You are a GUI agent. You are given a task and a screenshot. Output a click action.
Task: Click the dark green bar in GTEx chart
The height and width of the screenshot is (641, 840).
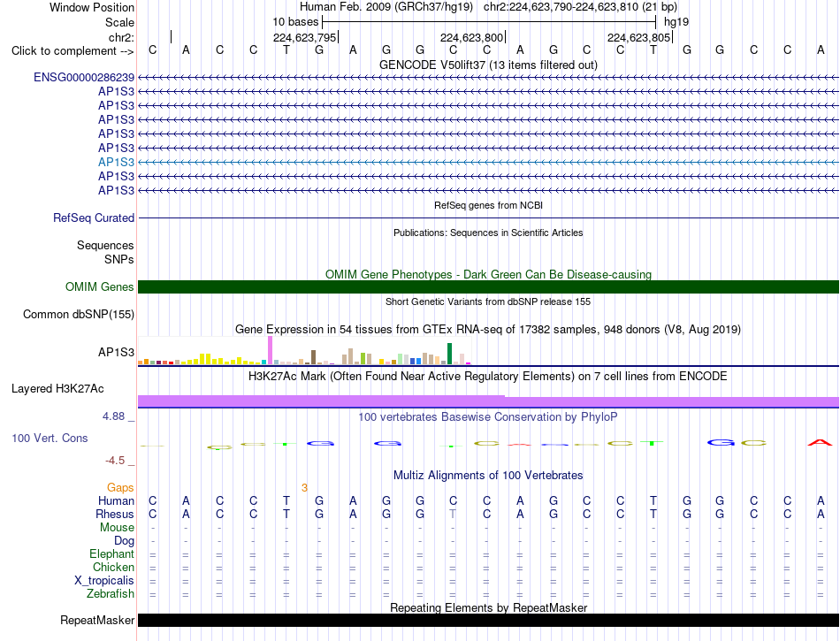click(x=449, y=354)
